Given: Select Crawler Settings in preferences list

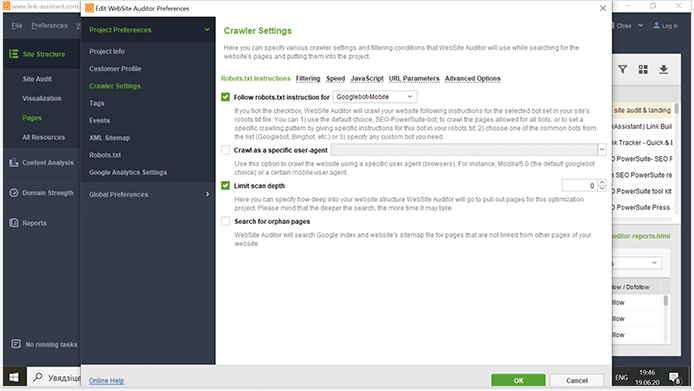Looking at the screenshot, I should coord(115,86).
